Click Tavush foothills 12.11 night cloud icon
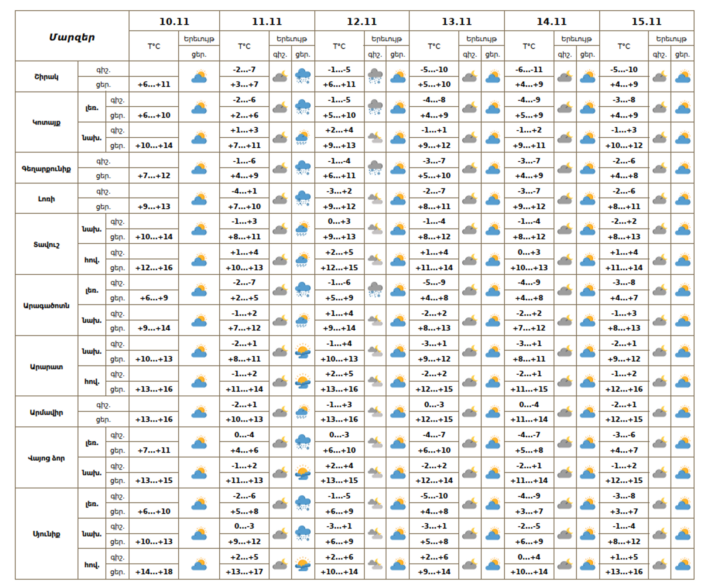Image resolution: width=709 pixels, height=588 pixels. 375,229
